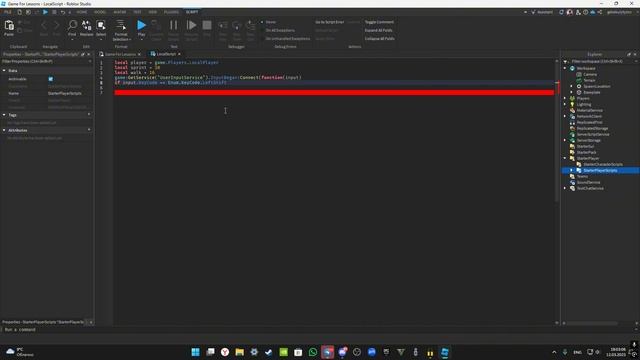Close the Game For Lessons tab
Viewport: 640px width, 360px height.
(x=139, y=54)
